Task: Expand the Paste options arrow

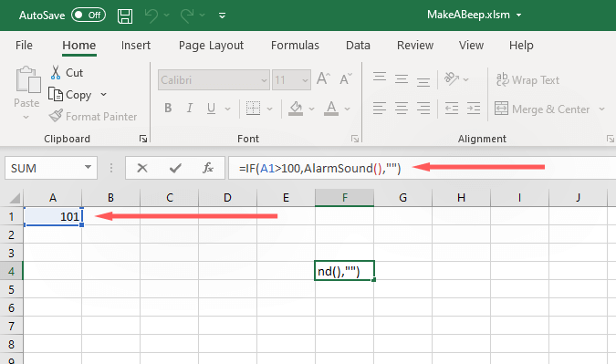Action: point(26,117)
